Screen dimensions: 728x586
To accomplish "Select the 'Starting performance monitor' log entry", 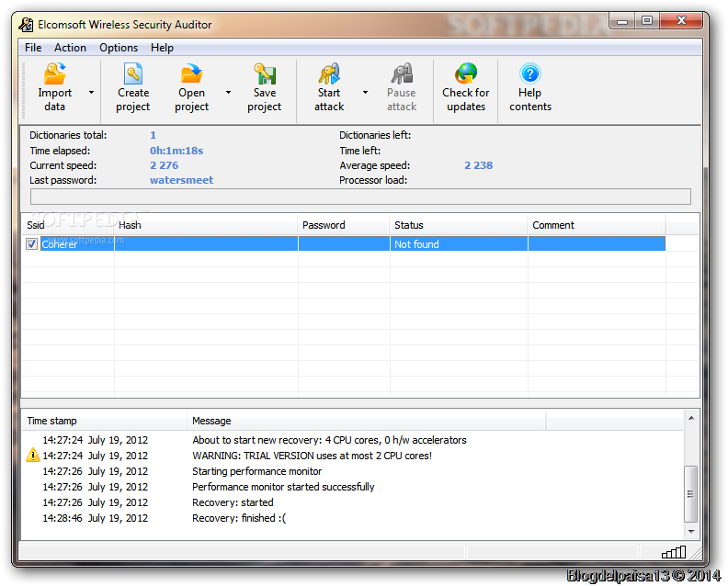I will coord(256,471).
